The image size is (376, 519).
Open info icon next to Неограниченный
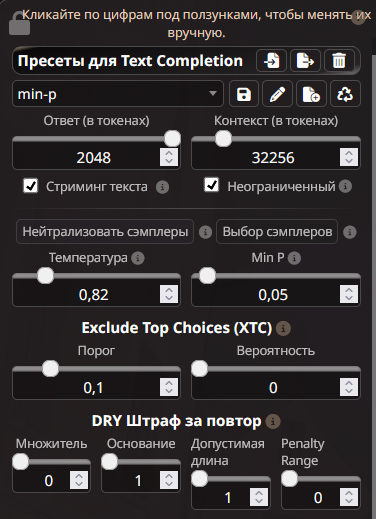pos(345,186)
